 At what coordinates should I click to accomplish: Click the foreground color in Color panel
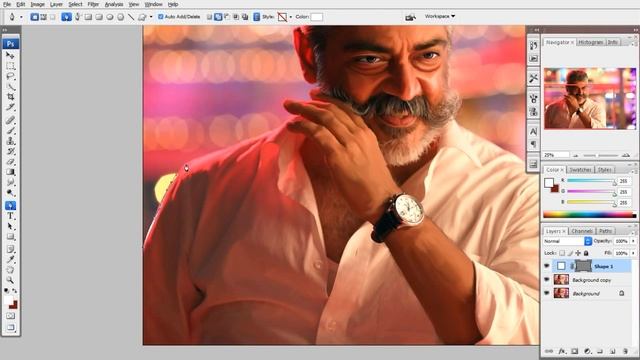tap(549, 182)
